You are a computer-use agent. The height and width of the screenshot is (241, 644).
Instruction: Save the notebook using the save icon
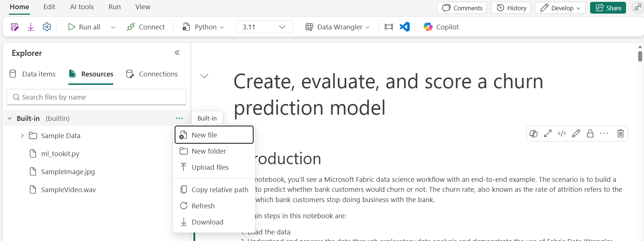click(14, 26)
